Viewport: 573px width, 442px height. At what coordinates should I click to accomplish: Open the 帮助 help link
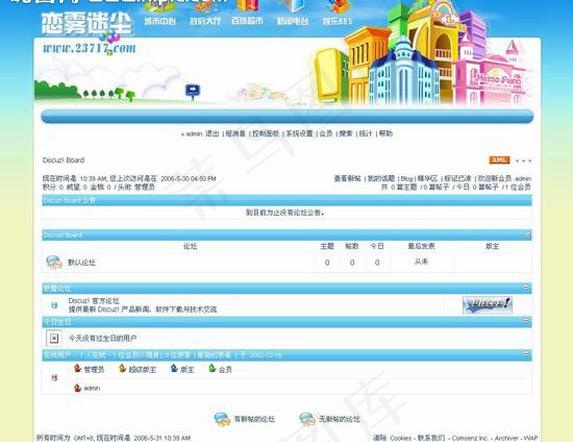click(386, 134)
